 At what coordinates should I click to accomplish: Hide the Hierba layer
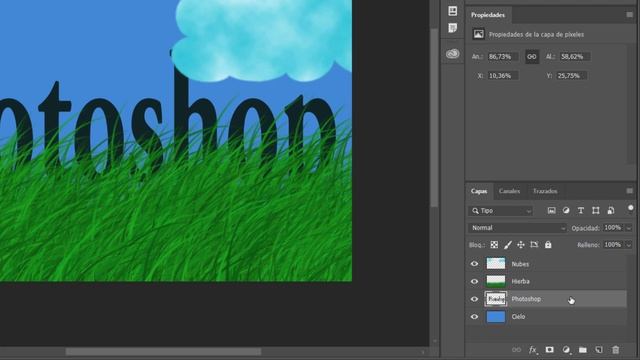pos(474,281)
